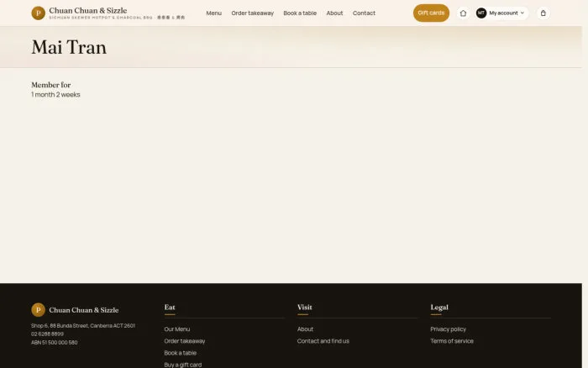
Task: Click the footer About link under Visit
Action: pyautogui.click(x=305, y=329)
